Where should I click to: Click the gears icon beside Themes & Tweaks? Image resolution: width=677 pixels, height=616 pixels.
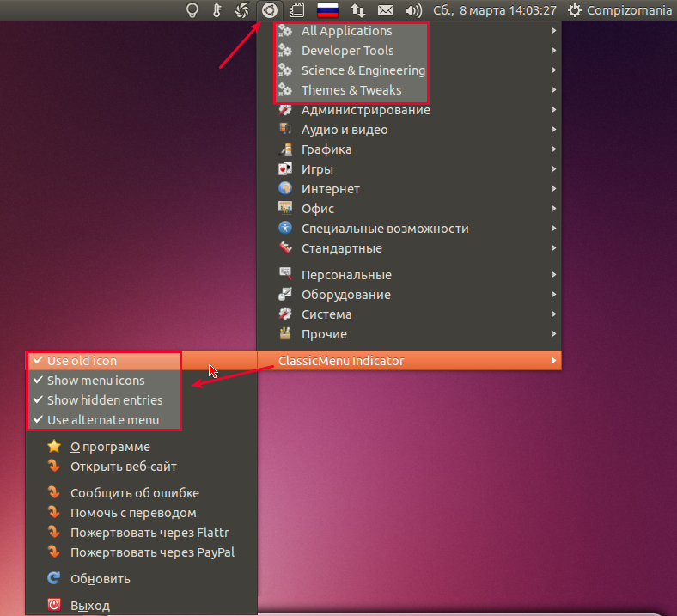click(x=285, y=90)
